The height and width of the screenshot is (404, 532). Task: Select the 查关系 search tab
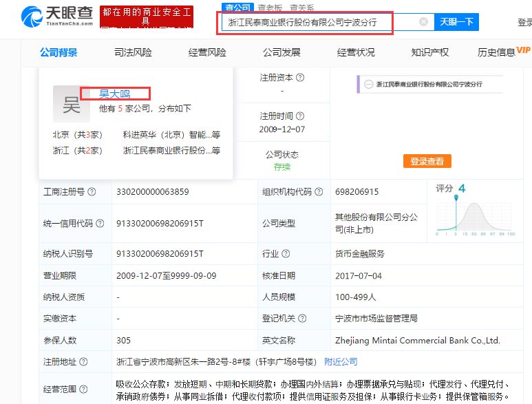click(302, 8)
